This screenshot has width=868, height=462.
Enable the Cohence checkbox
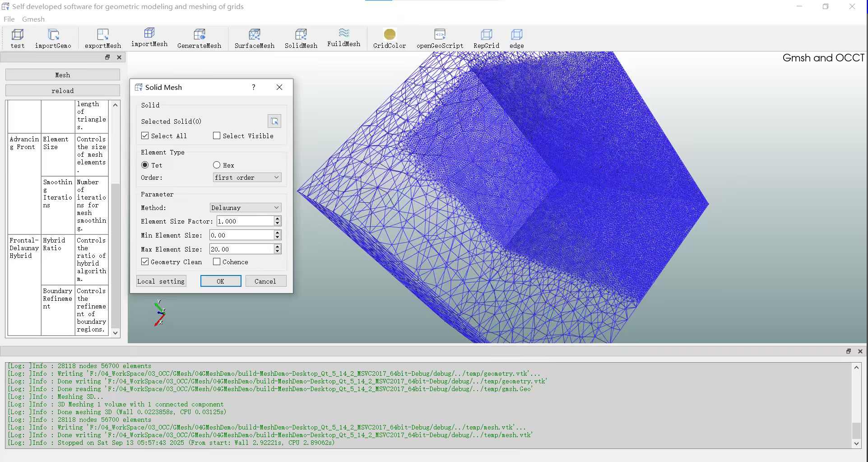click(x=217, y=262)
